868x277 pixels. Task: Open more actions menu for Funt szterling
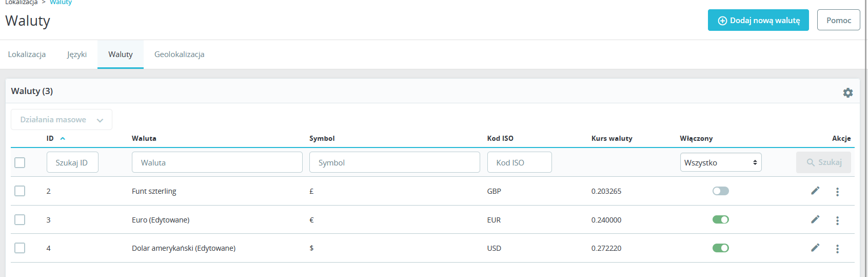point(837,192)
